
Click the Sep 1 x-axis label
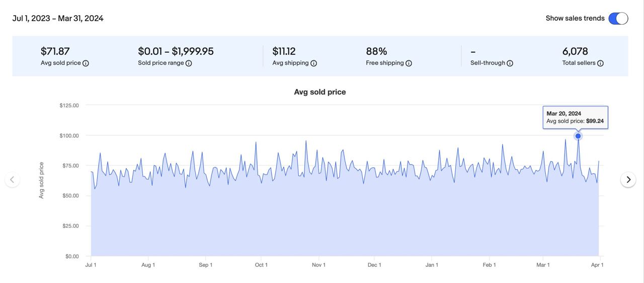pos(206,265)
